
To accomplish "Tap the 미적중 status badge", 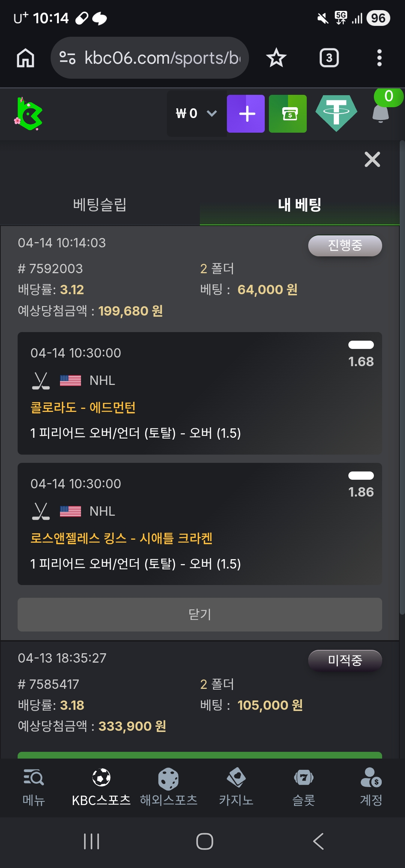I will [345, 660].
